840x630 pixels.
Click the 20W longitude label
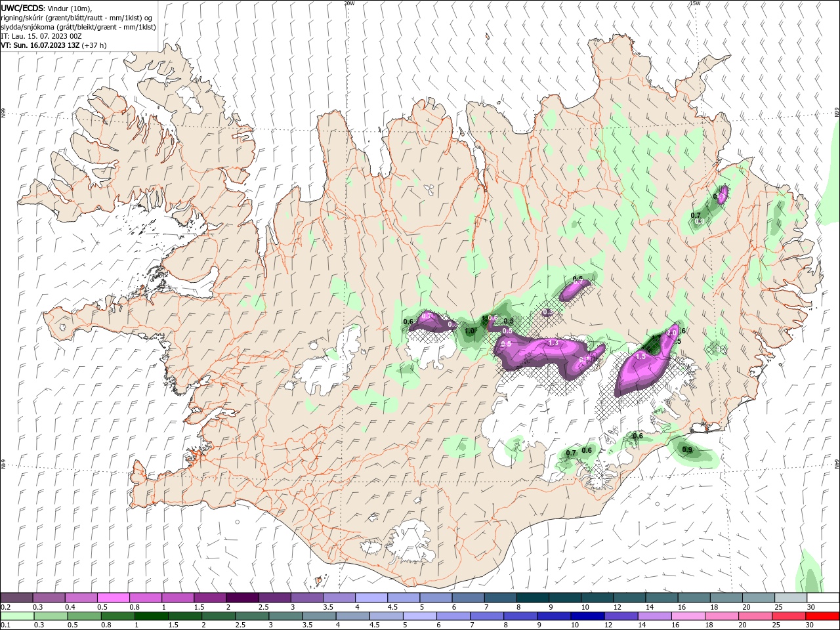(x=349, y=3)
